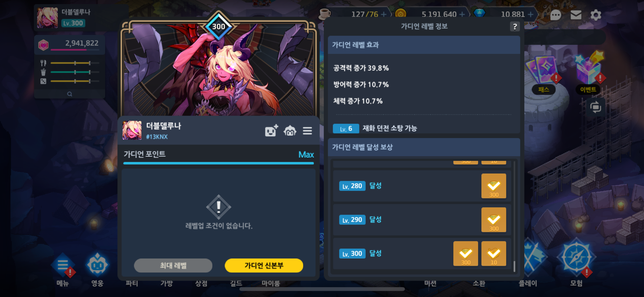644x297 pixels.
Task: Click the yellow 가디언 신본부 button
Action: click(x=264, y=265)
